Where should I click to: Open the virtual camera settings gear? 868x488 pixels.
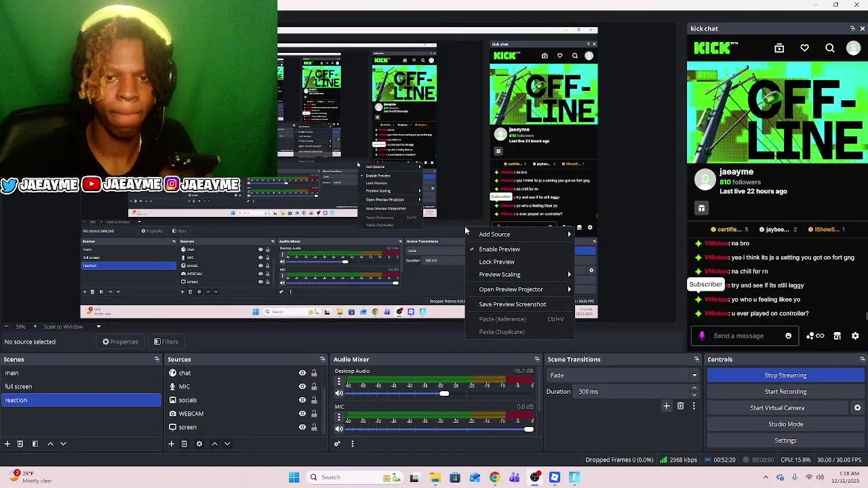click(857, 408)
